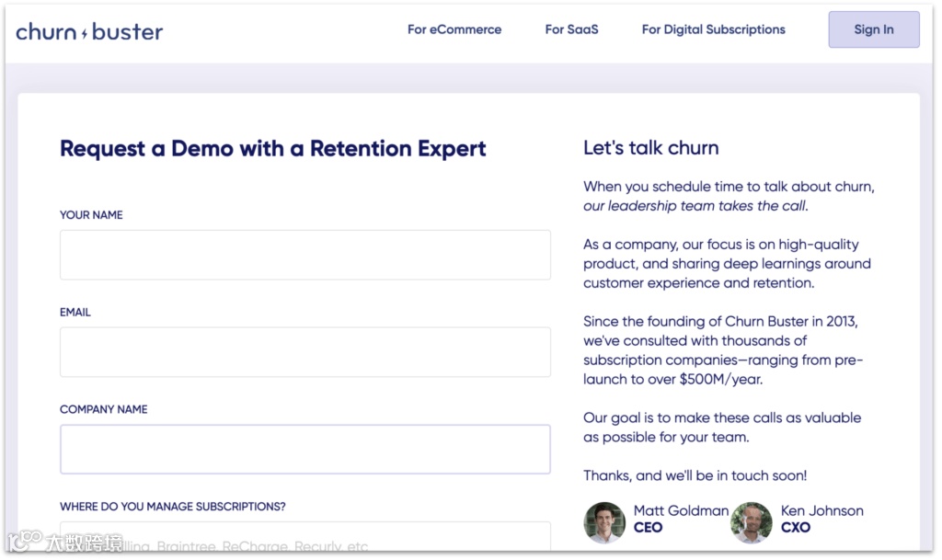Click the YOUR NAME field label

point(91,215)
